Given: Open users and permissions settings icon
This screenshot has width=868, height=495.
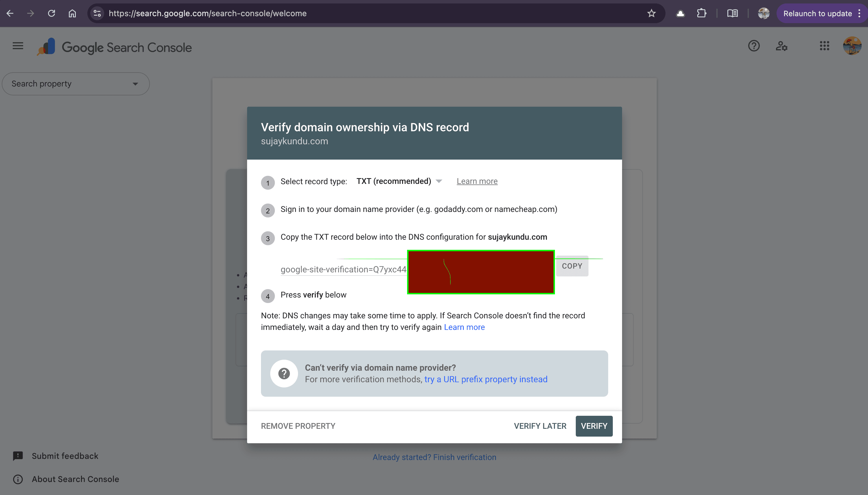Looking at the screenshot, I should coord(782,46).
